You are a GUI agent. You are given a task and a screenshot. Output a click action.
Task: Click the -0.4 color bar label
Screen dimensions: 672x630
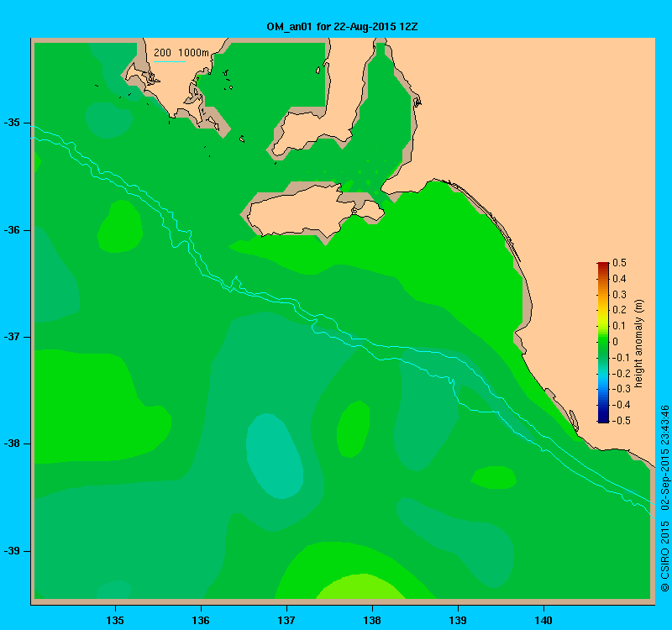click(x=620, y=405)
